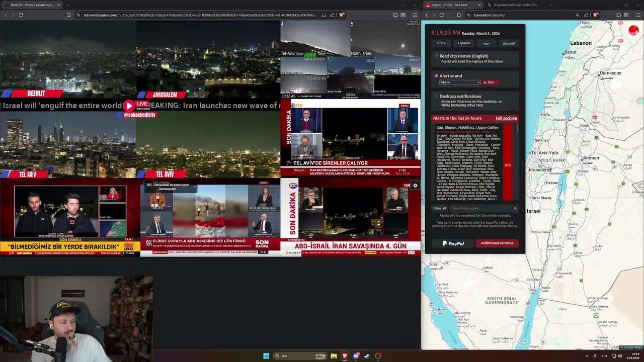Click back arrow in Red Alert browser window

click(x=427, y=15)
